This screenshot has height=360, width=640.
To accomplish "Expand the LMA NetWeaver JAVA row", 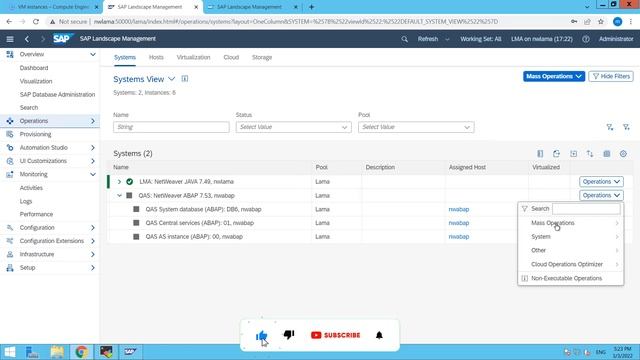I will 119,182.
